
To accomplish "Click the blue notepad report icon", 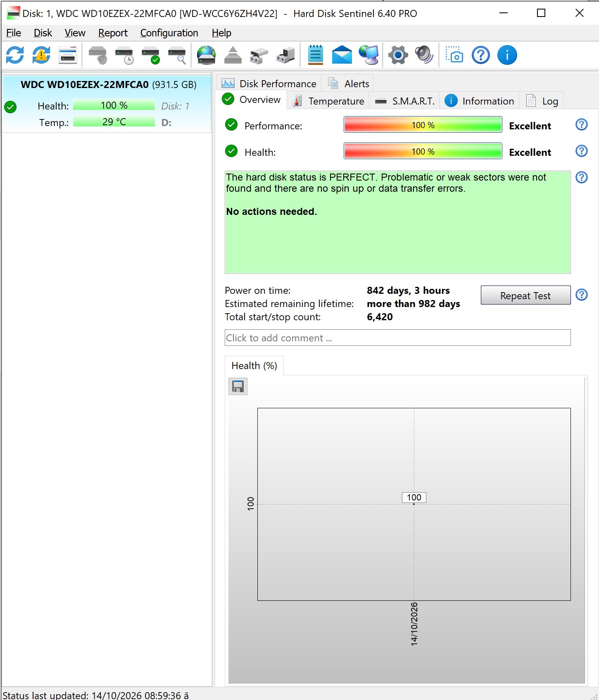I will [316, 55].
